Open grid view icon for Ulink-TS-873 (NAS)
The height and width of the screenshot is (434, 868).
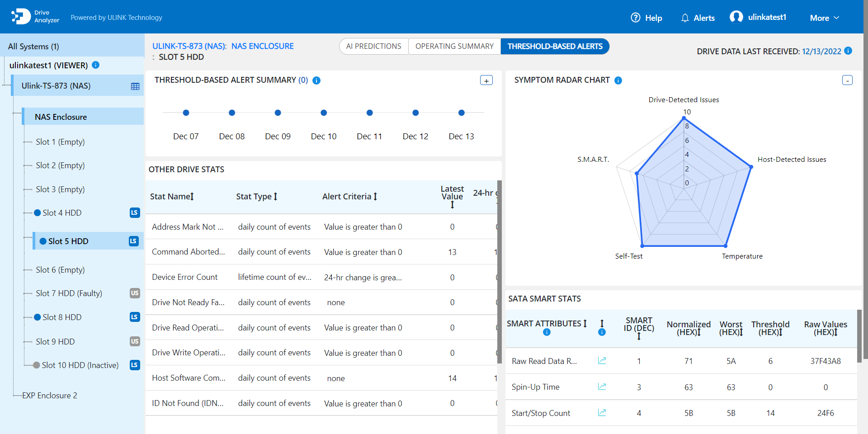click(135, 86)
